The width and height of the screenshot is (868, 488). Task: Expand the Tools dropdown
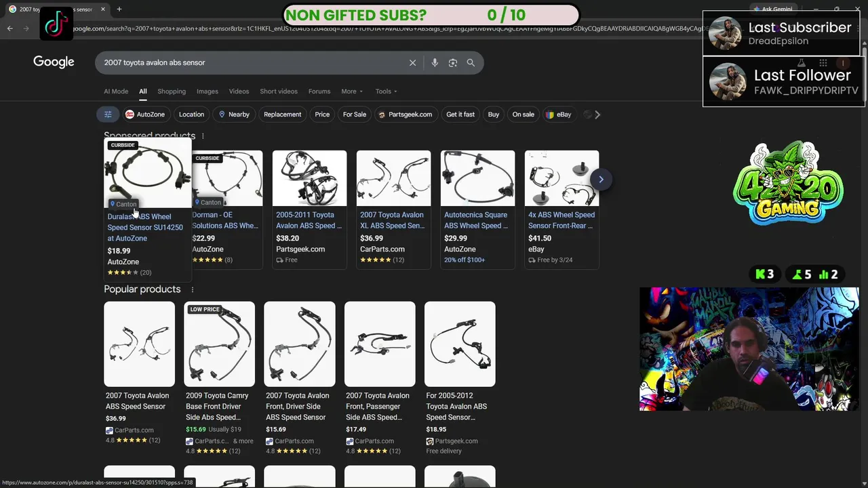point(387,91)
